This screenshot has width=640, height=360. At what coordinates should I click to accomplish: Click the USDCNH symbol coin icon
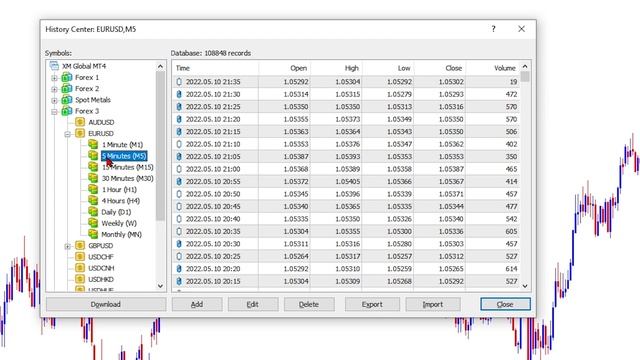click(80, 268)
